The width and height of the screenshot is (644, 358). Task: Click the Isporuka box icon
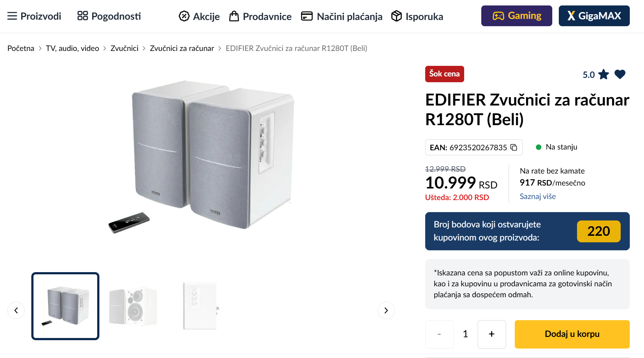click(x=396, y=16)
